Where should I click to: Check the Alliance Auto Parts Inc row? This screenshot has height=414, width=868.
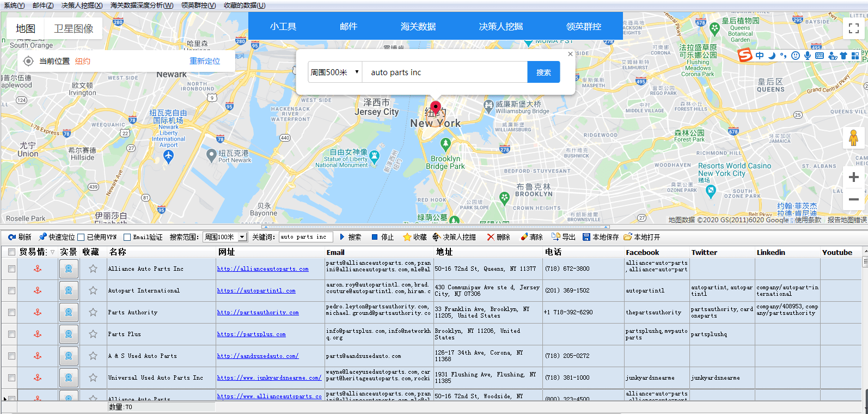click(11, 269)
